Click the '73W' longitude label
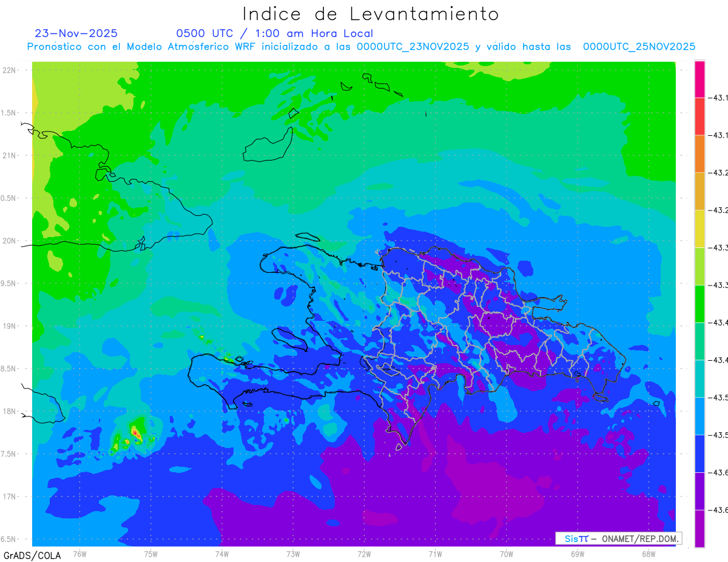The image size is (728, 562). [x=293, y=554]
